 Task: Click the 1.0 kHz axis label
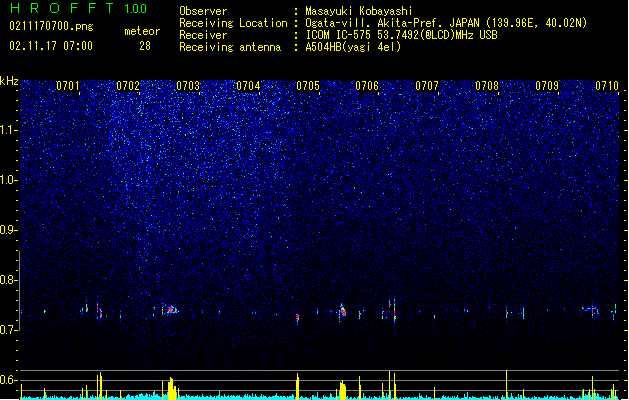(x=9, y=180)
